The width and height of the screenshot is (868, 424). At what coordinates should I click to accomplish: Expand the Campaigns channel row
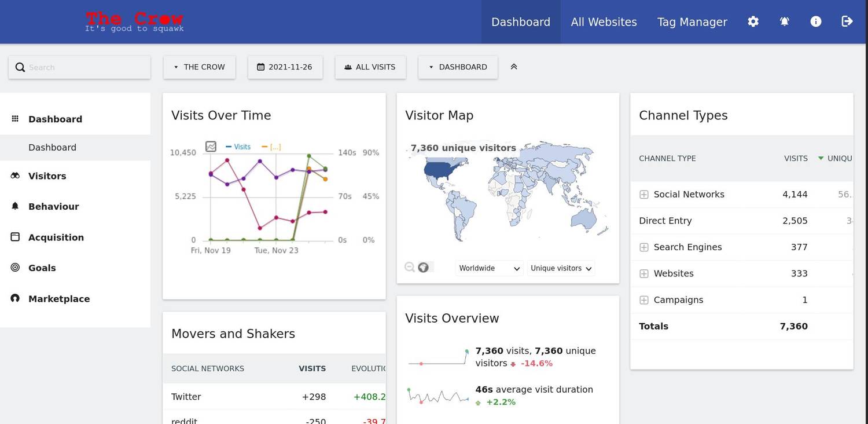tap(644, 300)
